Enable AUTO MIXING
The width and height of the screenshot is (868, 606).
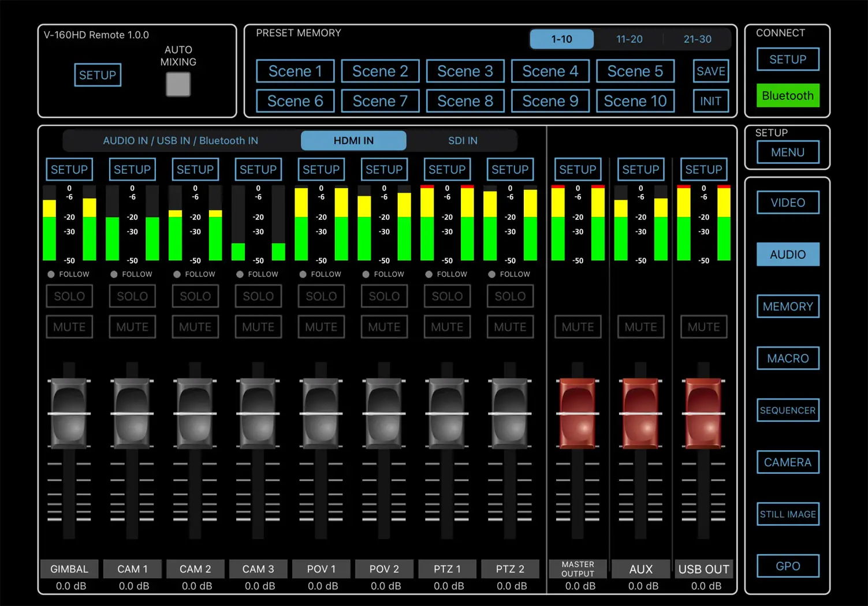pos(178,84)
